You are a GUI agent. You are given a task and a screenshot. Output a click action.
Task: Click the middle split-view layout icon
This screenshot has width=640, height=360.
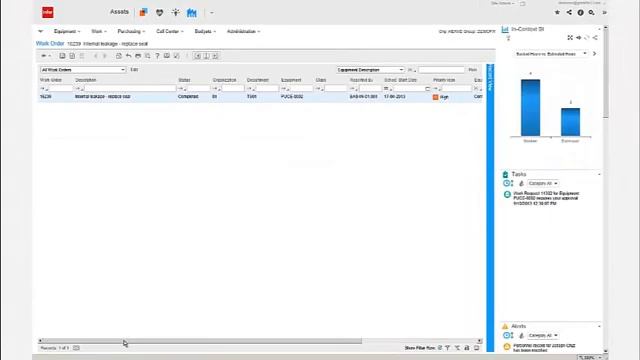point(207,56)
